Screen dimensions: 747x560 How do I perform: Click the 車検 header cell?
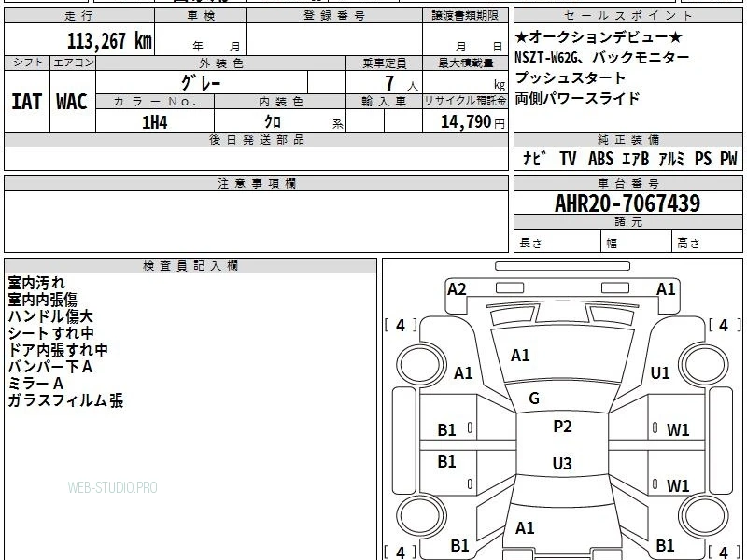(x=201, y=16)
